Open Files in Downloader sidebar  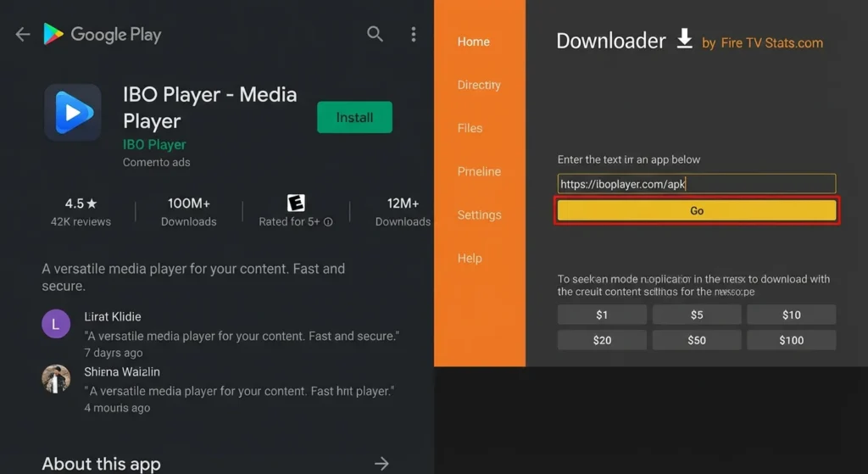(470, 128)
